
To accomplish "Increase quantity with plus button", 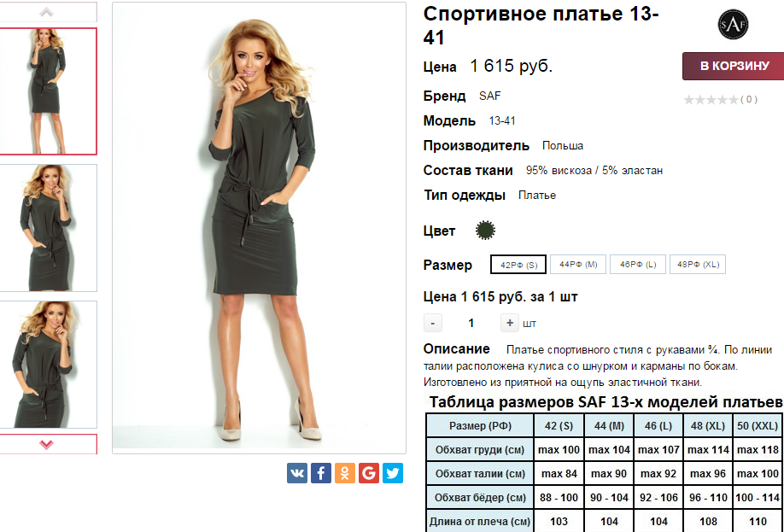I will 510,323.
